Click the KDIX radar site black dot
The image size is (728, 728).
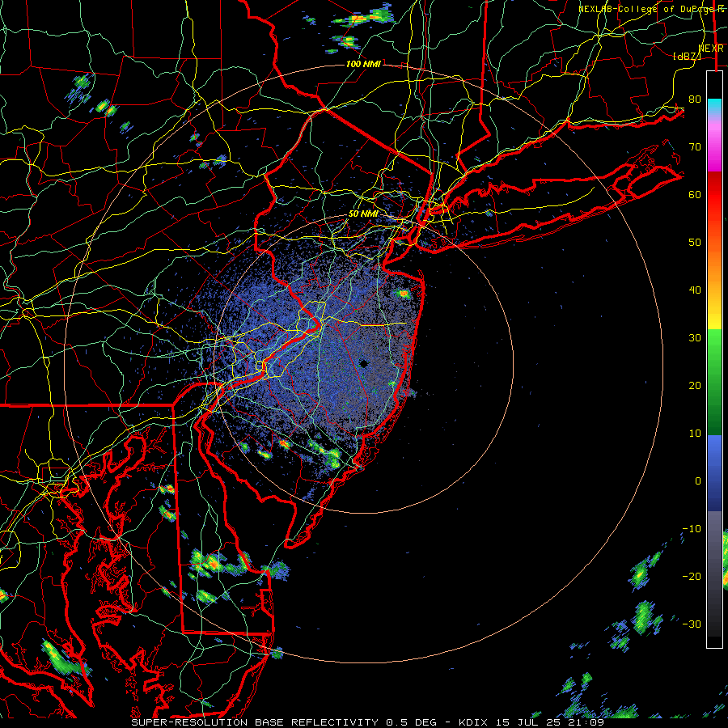point(363,364)
